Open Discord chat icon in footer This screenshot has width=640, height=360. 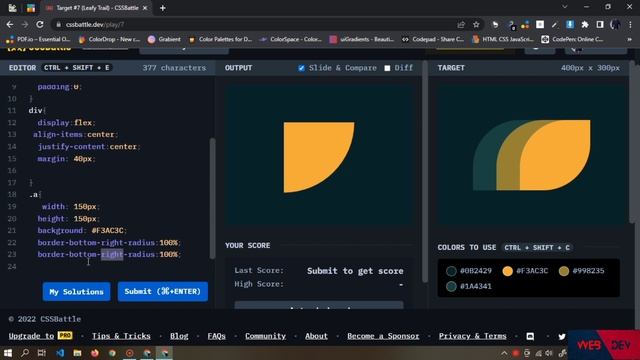coord(530,336)
